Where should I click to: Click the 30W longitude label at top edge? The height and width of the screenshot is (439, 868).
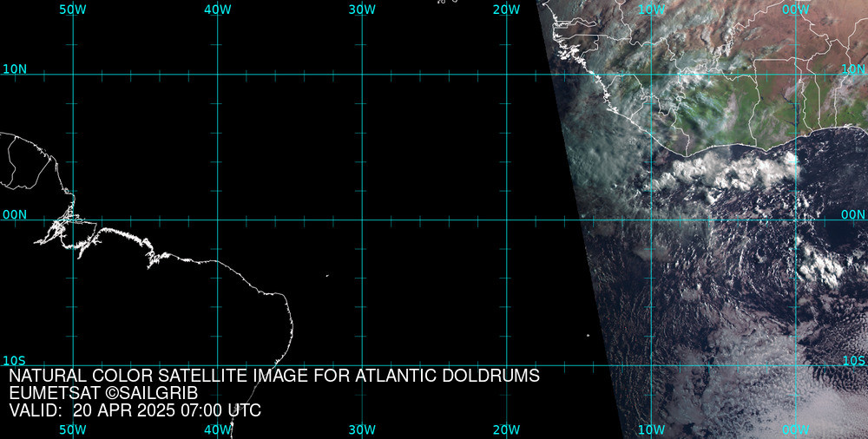tap(363, 10)
